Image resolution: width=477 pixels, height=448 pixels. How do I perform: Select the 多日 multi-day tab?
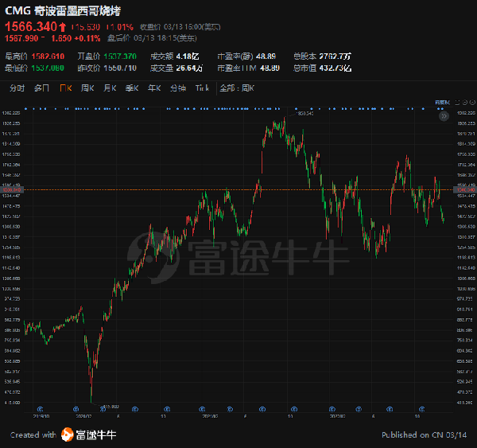coord(41,88)
